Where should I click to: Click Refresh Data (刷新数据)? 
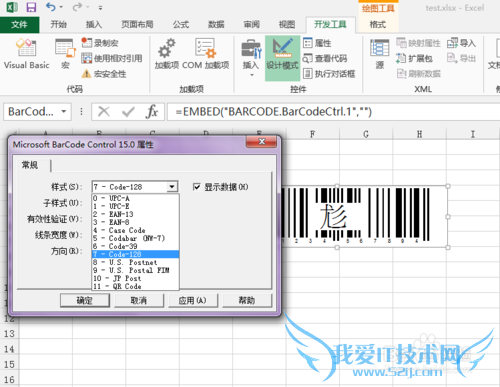(x=418, y=74)
